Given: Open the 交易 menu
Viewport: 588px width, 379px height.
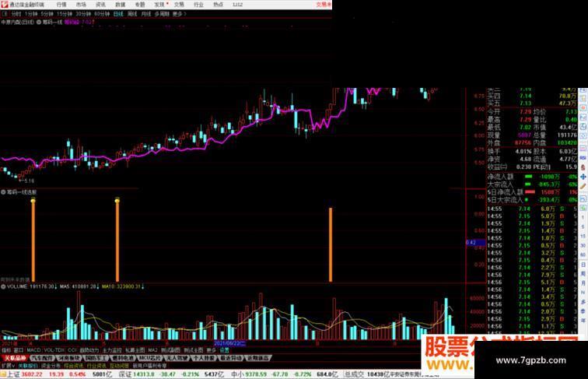Looking at the screenshot, I should point(179,5).
